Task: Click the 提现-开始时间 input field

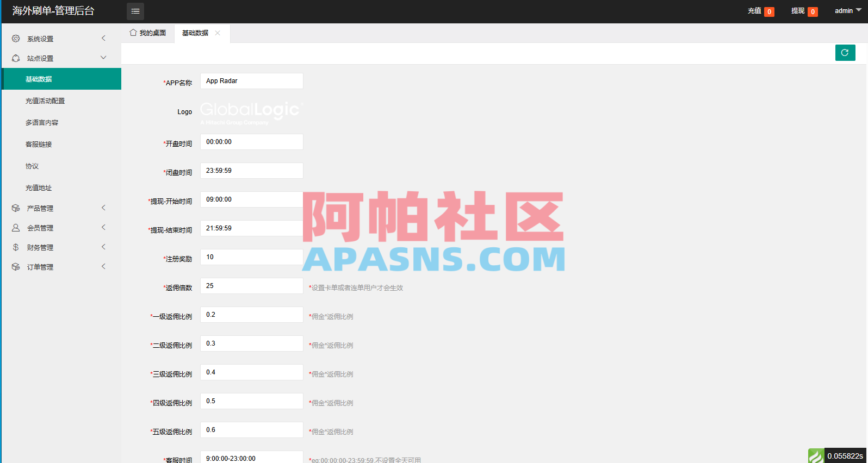Action: pyautogui.click(x=252, y=199)
